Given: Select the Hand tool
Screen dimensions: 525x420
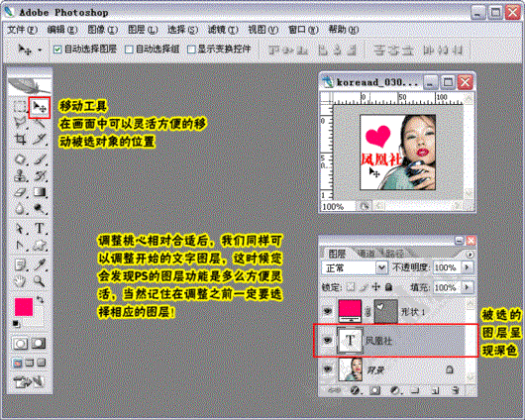Looking at the screenshot, I should click(x=20, y=281).
